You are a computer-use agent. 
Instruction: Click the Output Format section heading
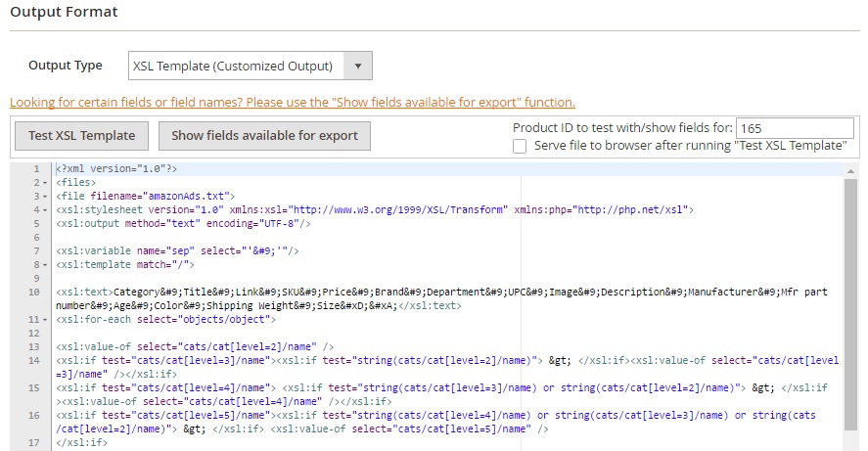pos(64,13)
